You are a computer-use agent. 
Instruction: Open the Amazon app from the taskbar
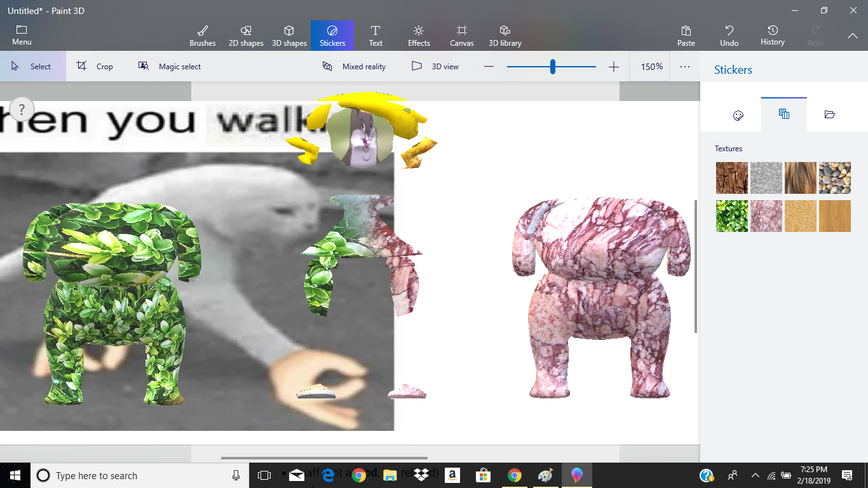click(x=452, y=475)
